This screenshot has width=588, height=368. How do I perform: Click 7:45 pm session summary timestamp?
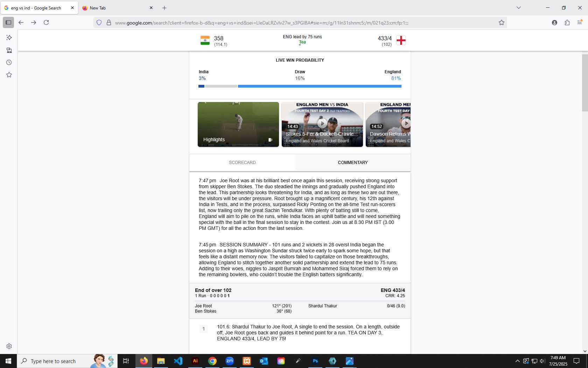pyautogui.click(x=208, y=245)
